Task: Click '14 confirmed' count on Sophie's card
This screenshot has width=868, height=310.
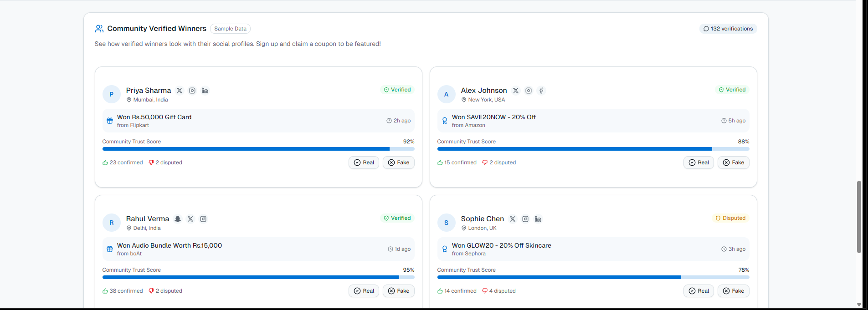Action: [461, 291]
